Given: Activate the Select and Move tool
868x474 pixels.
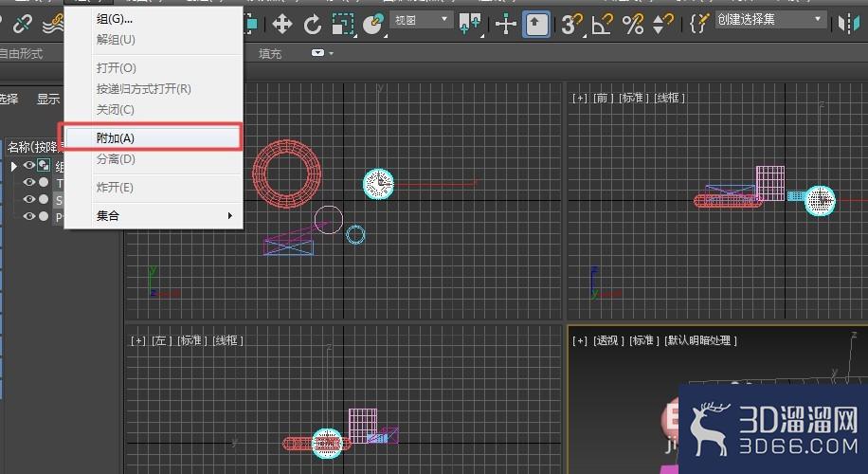Looking at the screenshot, I should pyautogui.click(x=282, y=25).
